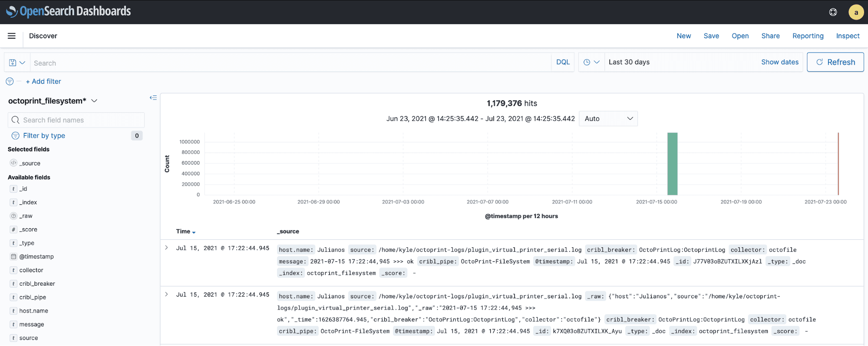Click the Refresh button
The image size is (868, 346).
pos(835,62)
